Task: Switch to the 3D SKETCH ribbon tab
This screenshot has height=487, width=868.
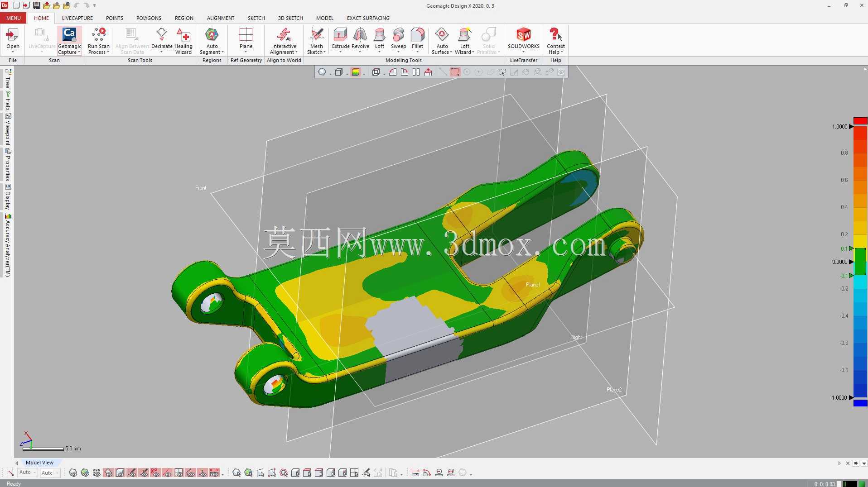Action: click(x=290, y=18)
